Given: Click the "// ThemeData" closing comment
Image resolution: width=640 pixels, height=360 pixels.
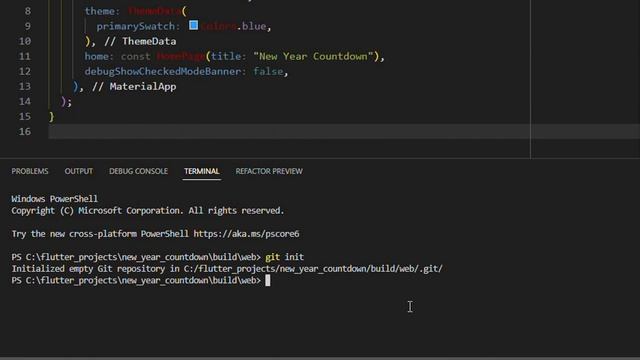Looking at the screenshot, I should (140, 41).
